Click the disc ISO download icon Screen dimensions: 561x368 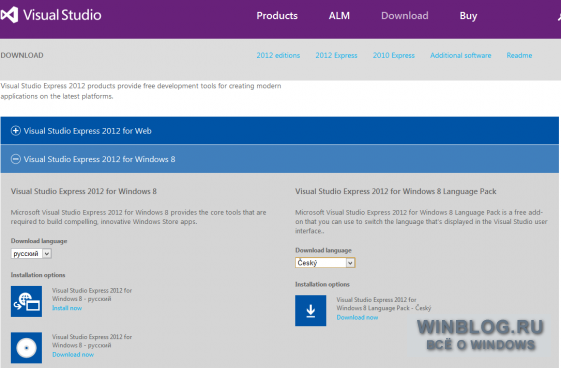tap(26, 348)
